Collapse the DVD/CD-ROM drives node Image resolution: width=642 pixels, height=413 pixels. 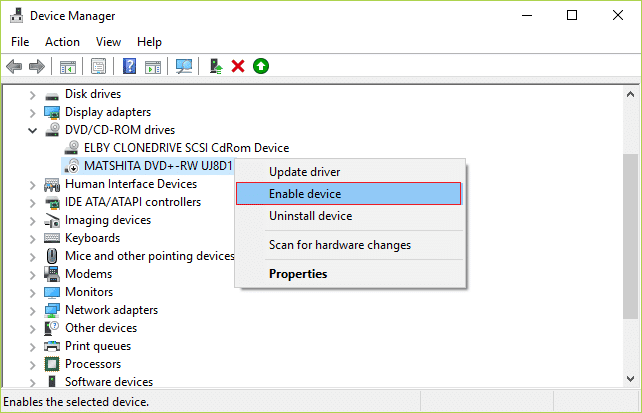33,130
